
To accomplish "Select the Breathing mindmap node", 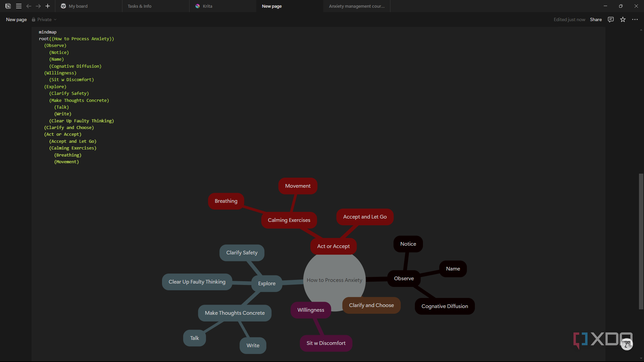I will (x=226, y=201).
